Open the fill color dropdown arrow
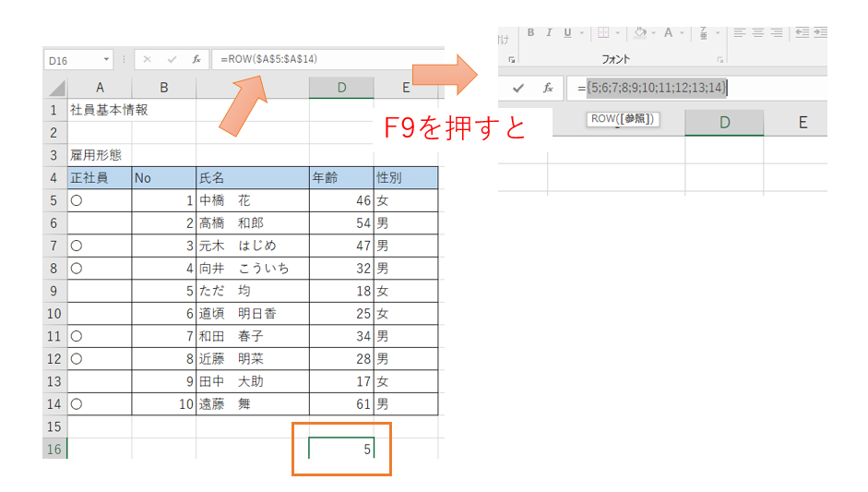Screen dimensions: 868x492 [x=653, y=33]
